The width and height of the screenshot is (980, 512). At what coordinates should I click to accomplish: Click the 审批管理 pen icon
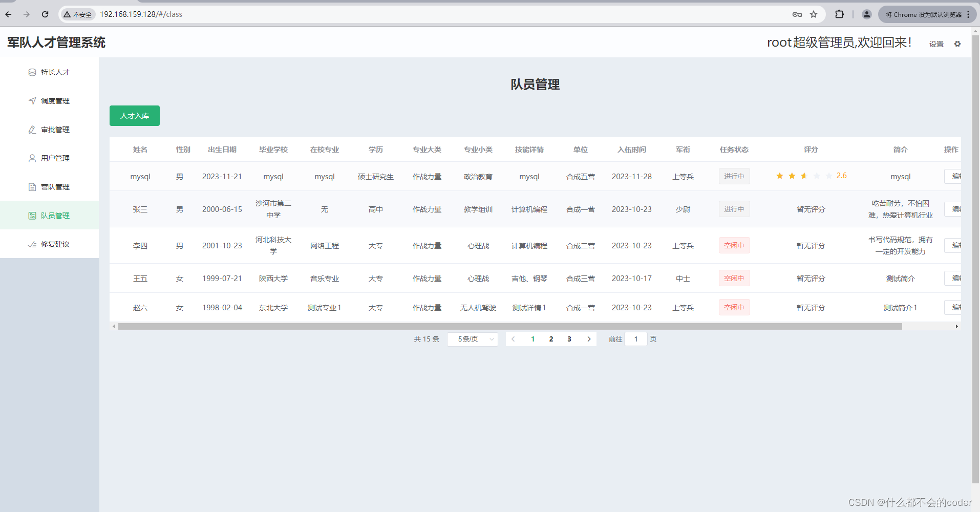[32, 130]
